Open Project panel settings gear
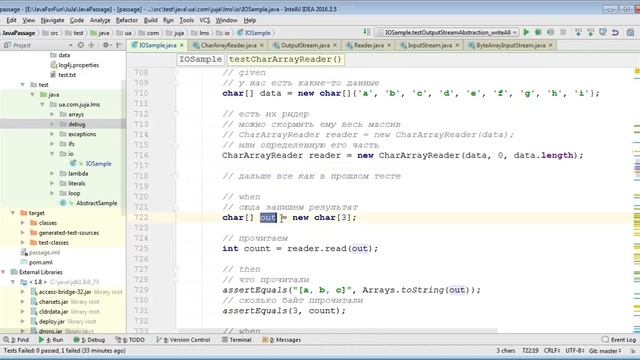 tap(106, 45)
